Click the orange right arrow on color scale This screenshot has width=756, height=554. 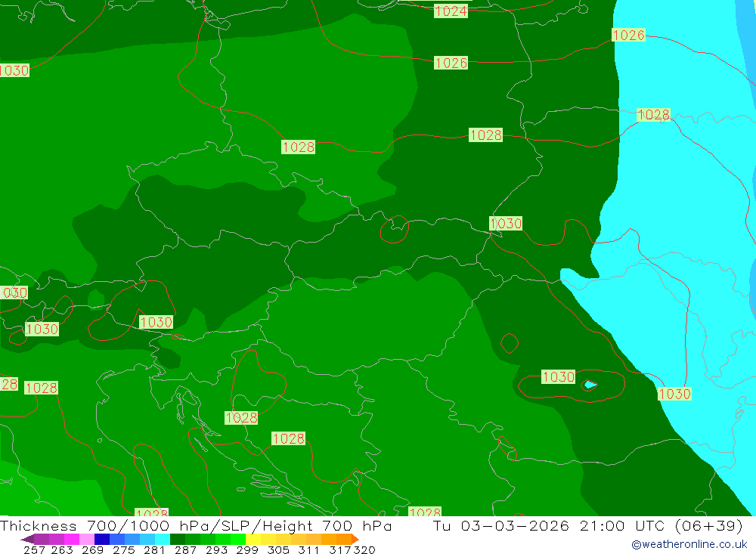(354, 539)
